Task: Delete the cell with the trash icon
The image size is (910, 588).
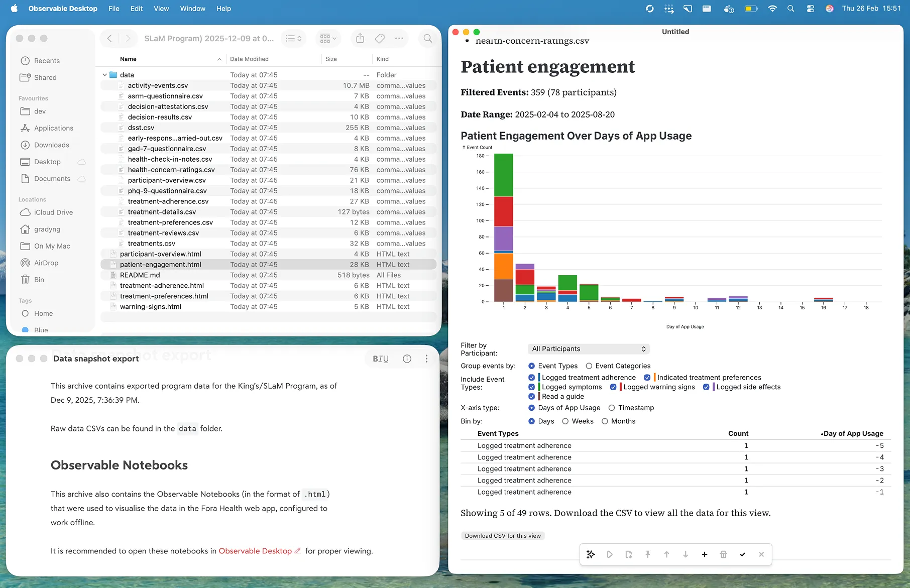Action: coord(724,554)
